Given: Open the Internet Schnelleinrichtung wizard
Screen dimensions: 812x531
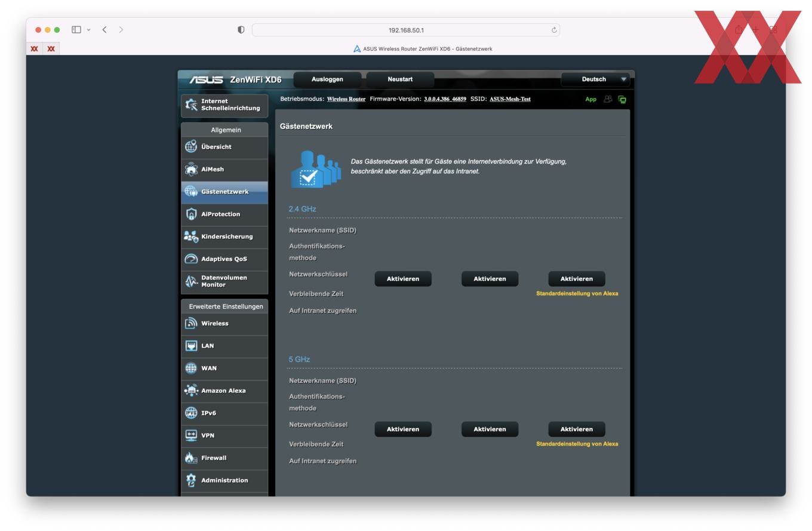Looking at the screenshot, I should (224, 105).
